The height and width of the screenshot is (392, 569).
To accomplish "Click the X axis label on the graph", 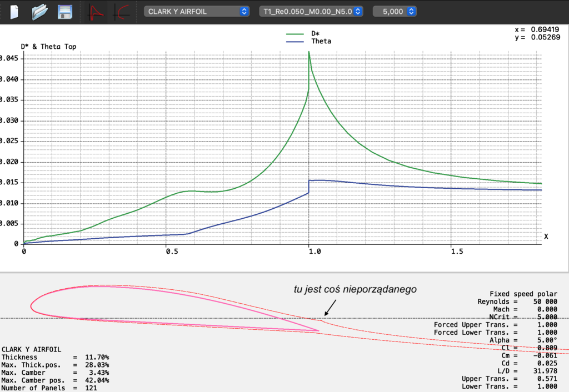I will [546, 237].
